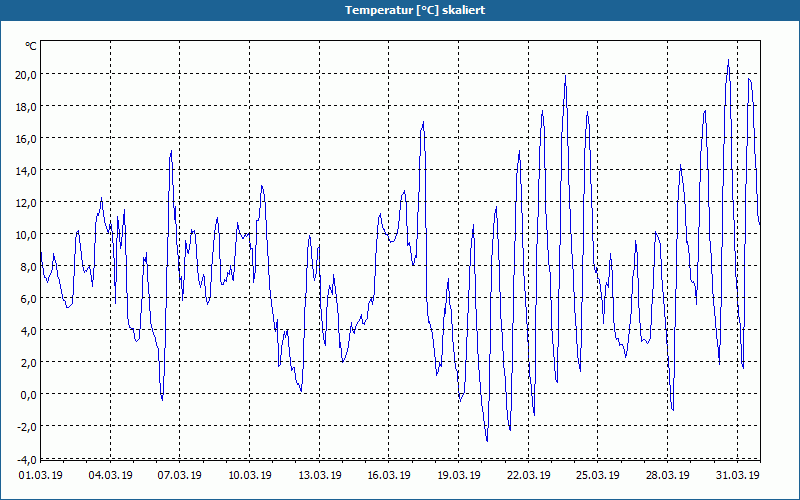Click the 8,0 y-axis label
The height and width of the screenshot is (500, 800).
28,266
